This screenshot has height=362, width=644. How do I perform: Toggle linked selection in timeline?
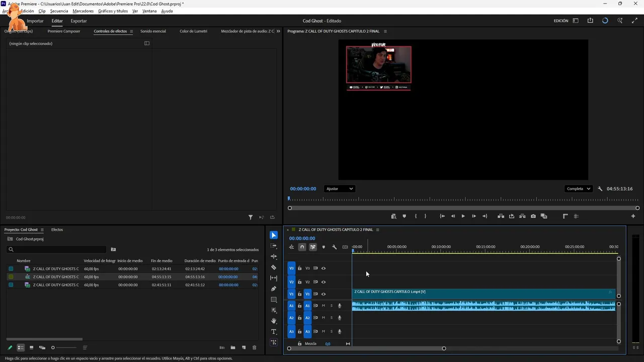(x=313, y=247)
